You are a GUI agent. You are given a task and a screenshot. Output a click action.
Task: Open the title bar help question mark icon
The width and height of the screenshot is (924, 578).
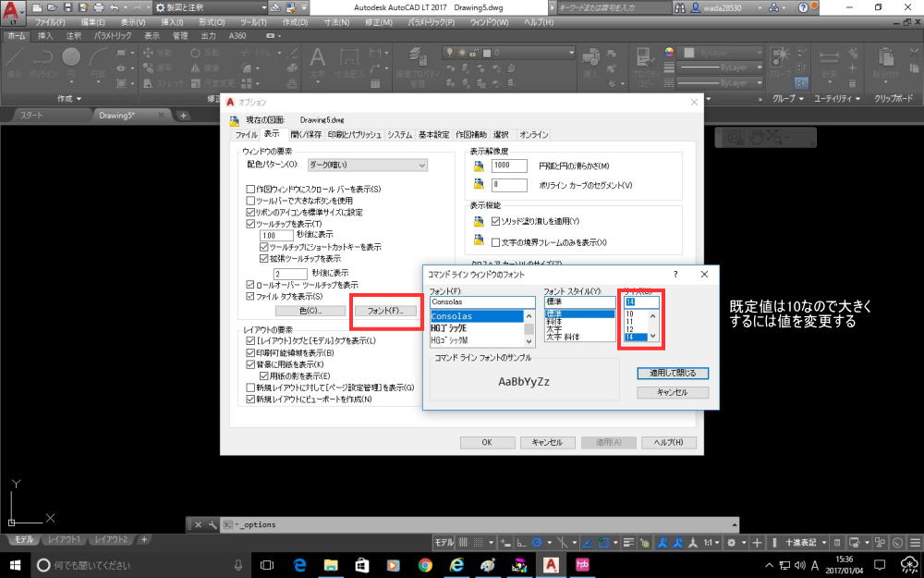(x=803, y=7)
